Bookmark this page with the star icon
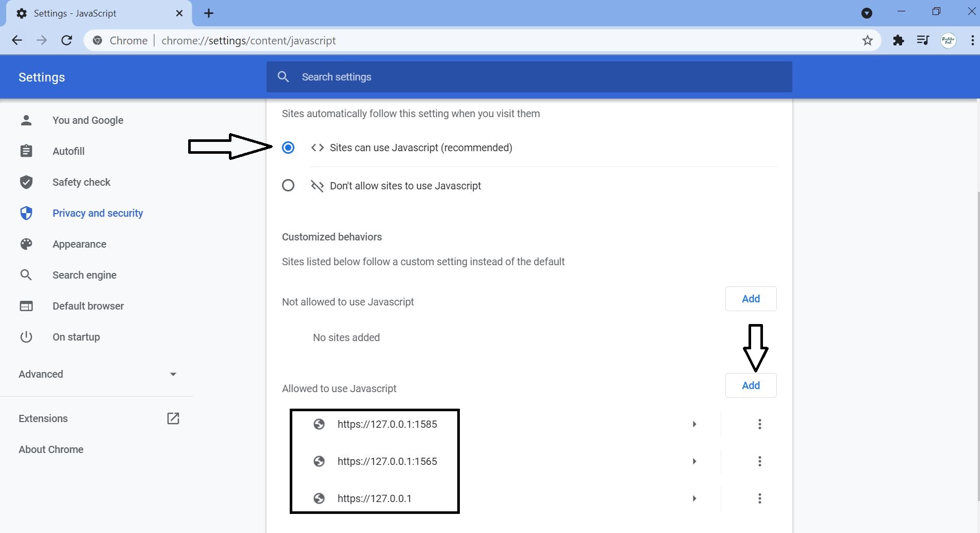The height and width of the screenshot is (533, 980). [x=868, y=40]
